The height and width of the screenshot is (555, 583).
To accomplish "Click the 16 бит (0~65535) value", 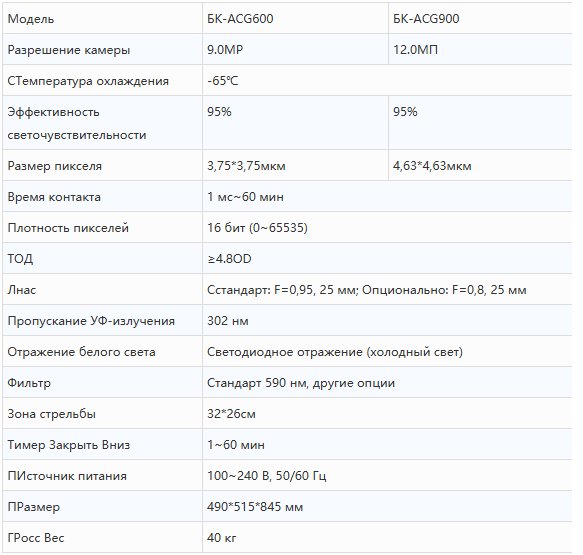I will pyautogui.click(x=257, y=228).
